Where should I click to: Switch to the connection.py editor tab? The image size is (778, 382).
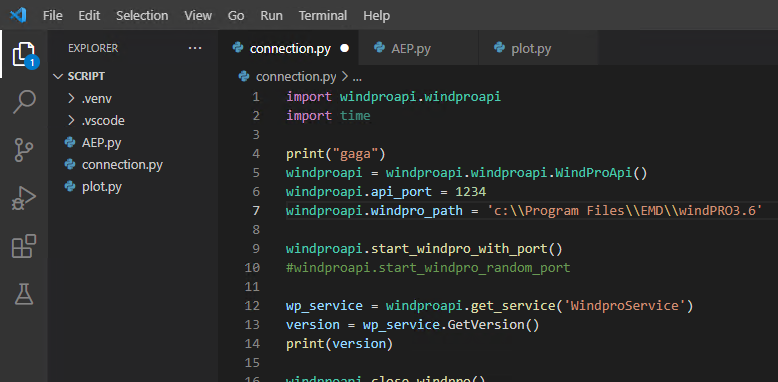tap(288, 49)
